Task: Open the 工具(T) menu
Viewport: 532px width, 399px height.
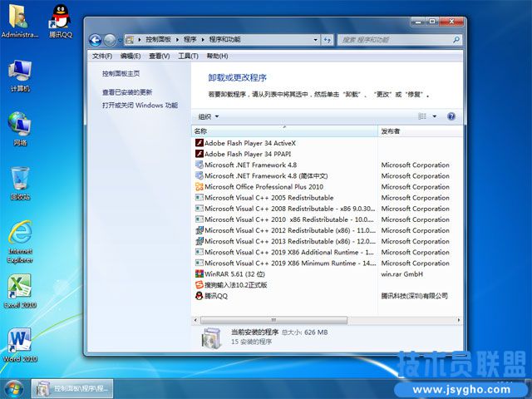Action: [x=189, y=56]
